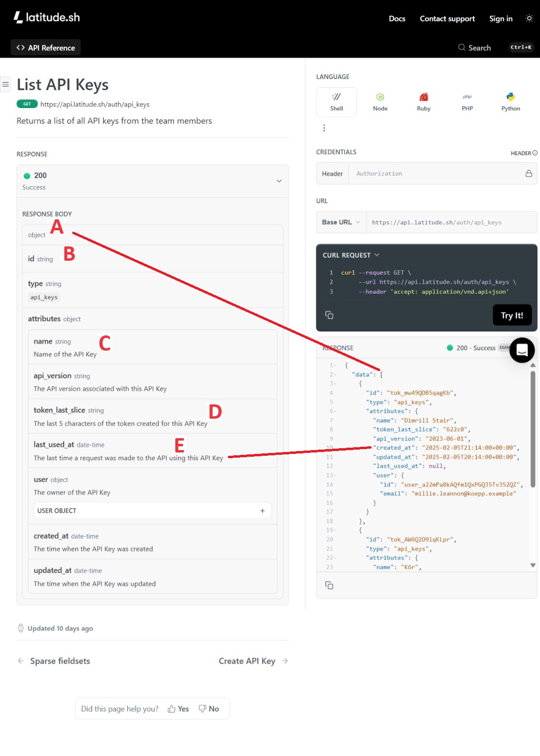Click the 'Updated 10 days ago' text
The image size is (540, 756).
60,628
